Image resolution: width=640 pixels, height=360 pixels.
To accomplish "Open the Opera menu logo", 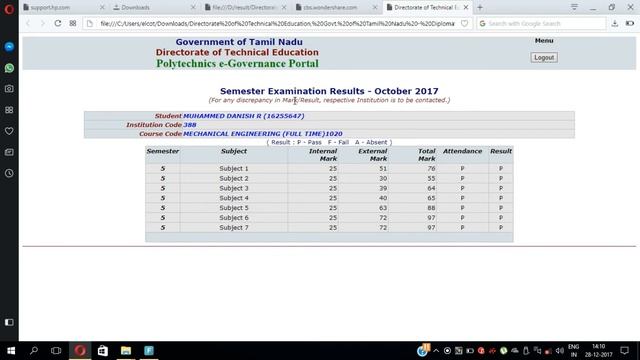I will pos(9,9).
